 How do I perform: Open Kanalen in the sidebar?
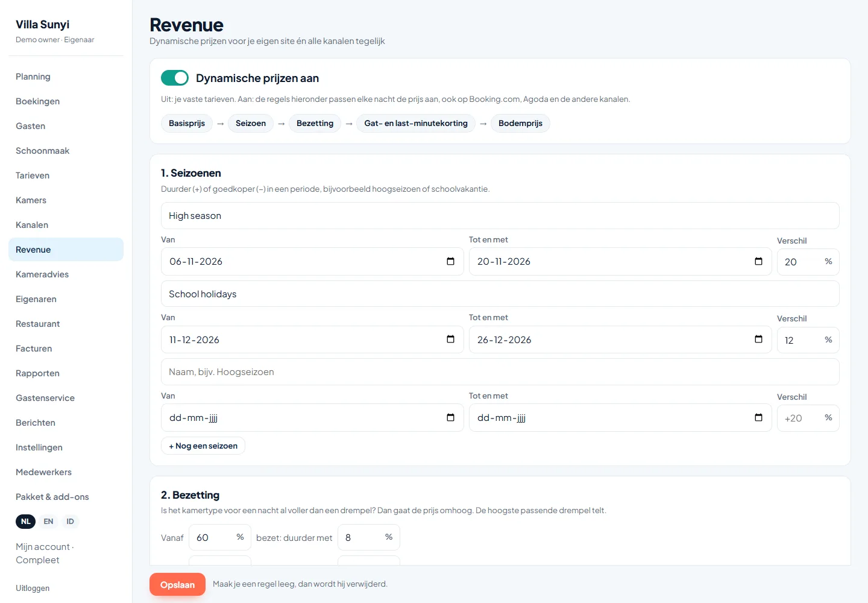pos(66,225)
